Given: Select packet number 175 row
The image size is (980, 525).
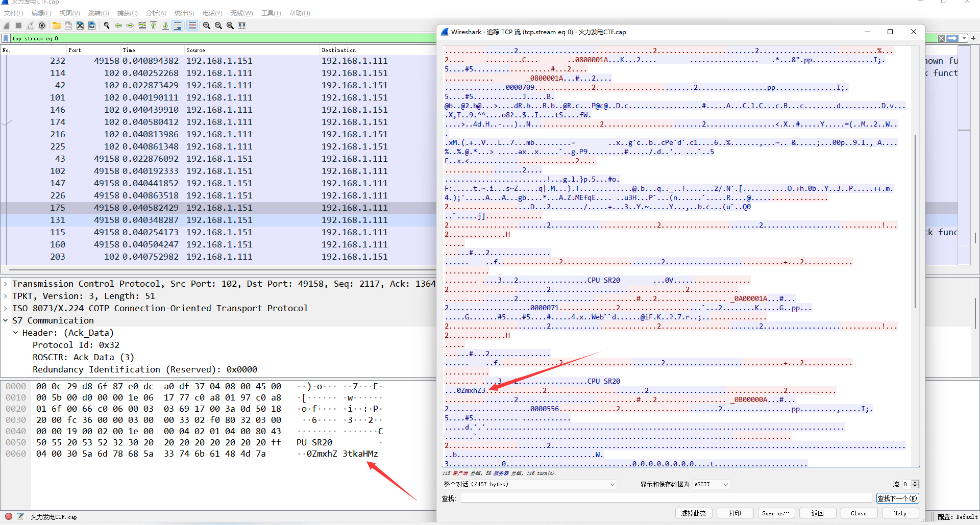Looking at the screenshot, I should (218, 208).
